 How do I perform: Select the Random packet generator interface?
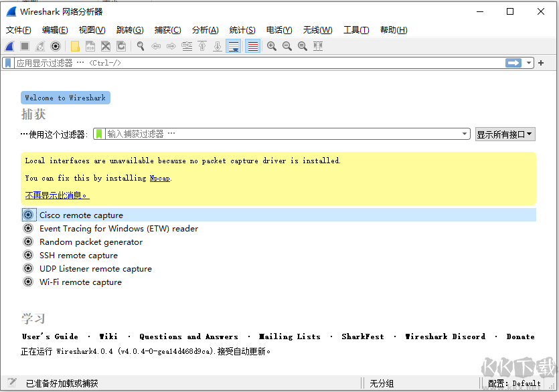(x=90, y=241)
